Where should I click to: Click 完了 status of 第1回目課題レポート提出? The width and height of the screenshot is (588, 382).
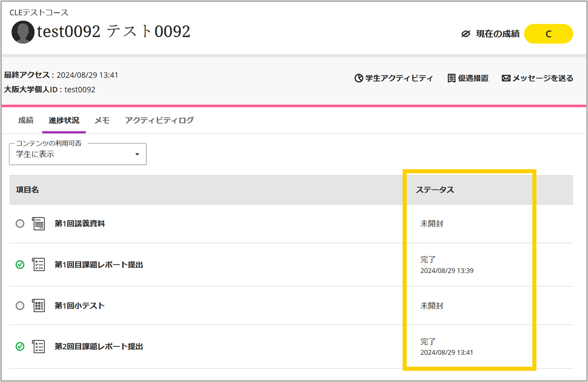coord(428,259)
